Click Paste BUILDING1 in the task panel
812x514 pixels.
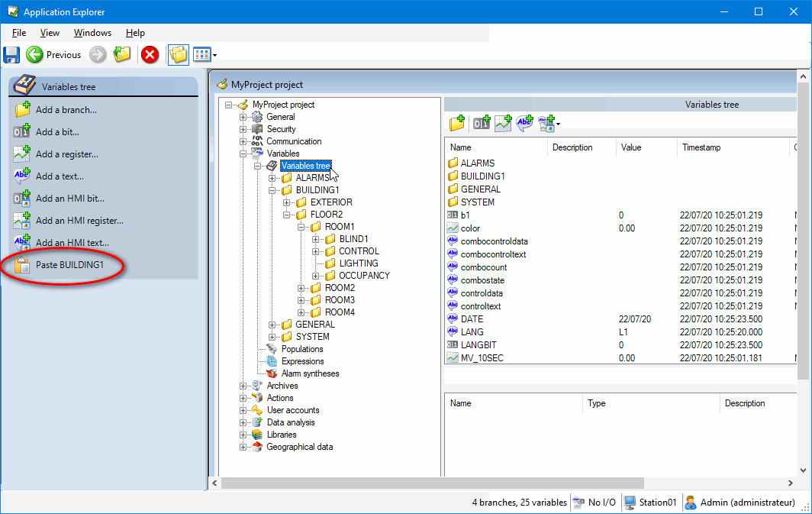[69, 265]
